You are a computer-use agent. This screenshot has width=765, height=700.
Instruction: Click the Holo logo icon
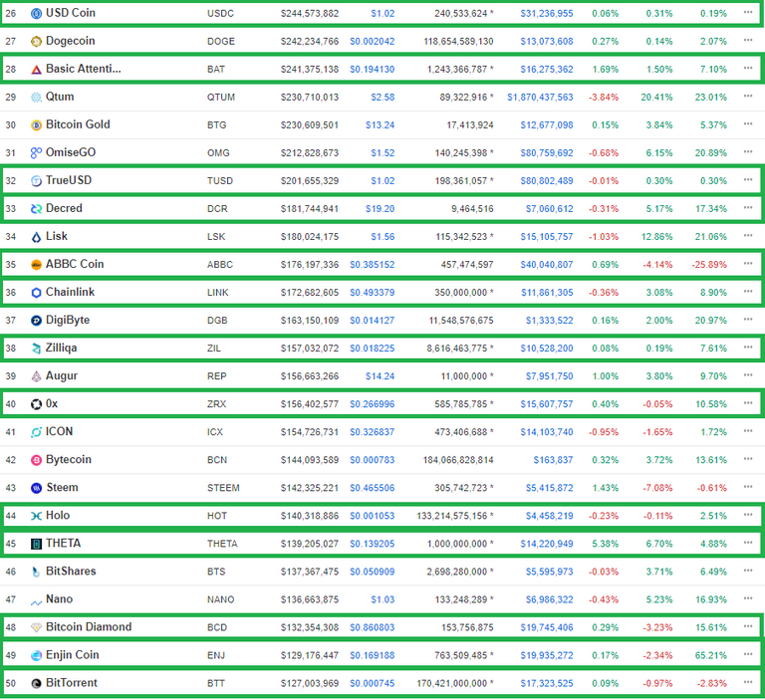[x=36, y=516]
